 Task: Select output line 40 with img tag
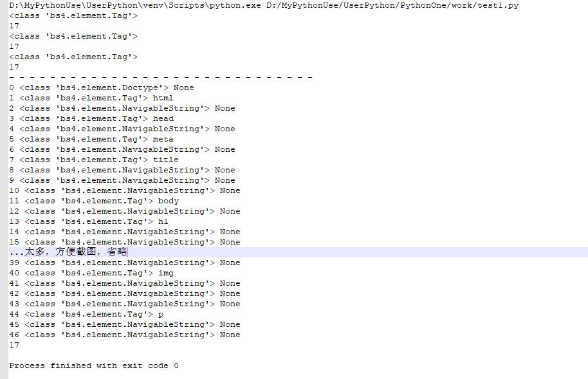coord(91,273)
